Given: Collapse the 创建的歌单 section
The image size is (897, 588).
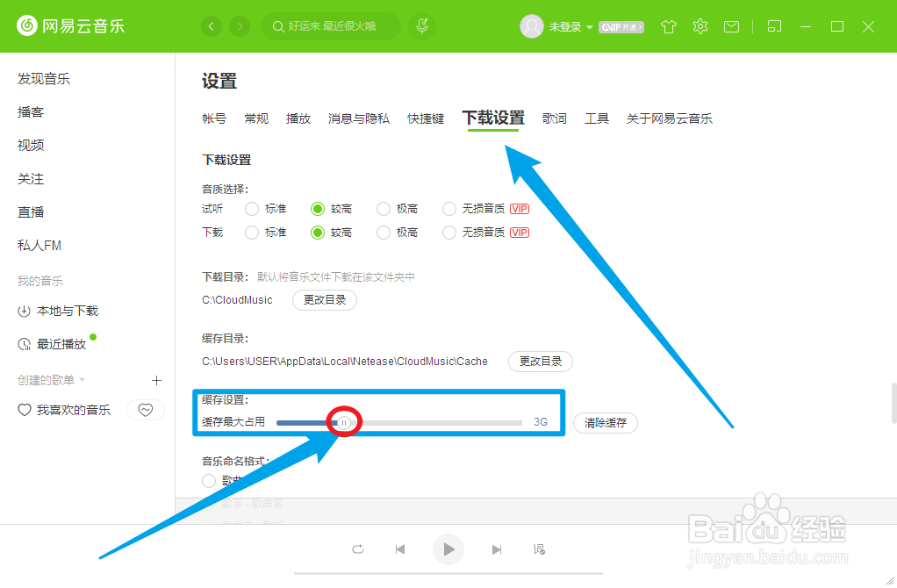Looking at the screenshot, I should (82, 380).
